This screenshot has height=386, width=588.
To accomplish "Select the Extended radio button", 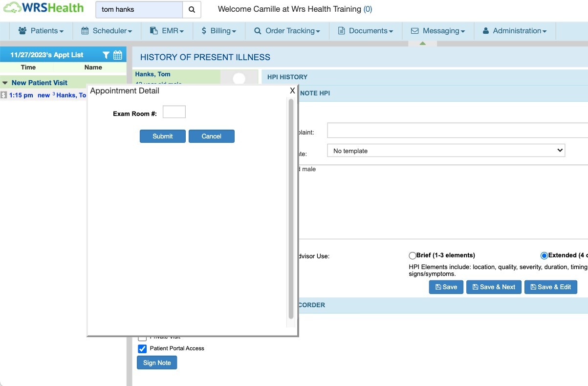I will pyautogui.click(x=544, y=255).
